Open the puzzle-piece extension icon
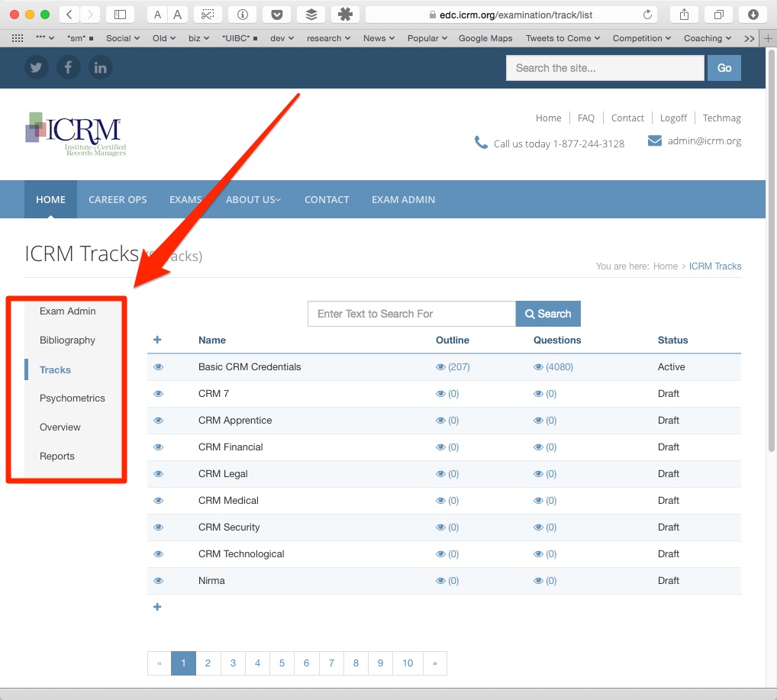 point(345,15)
